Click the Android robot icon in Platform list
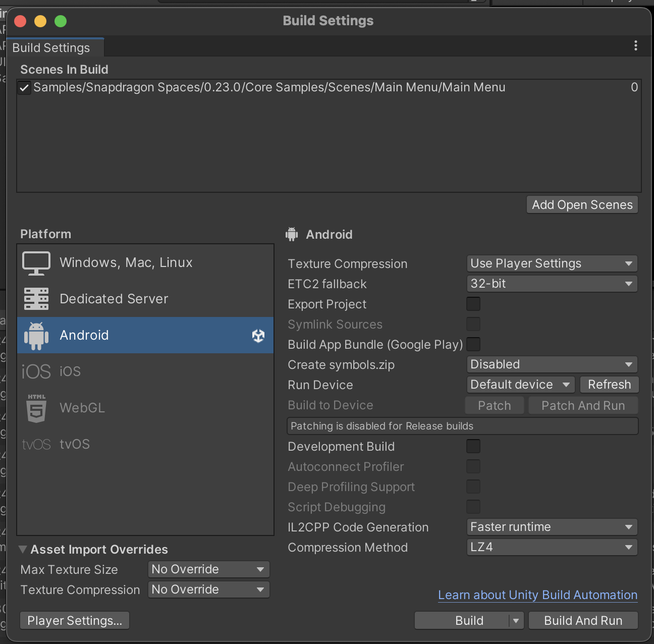Screen dimensions: 654x644 coord(36,336)
